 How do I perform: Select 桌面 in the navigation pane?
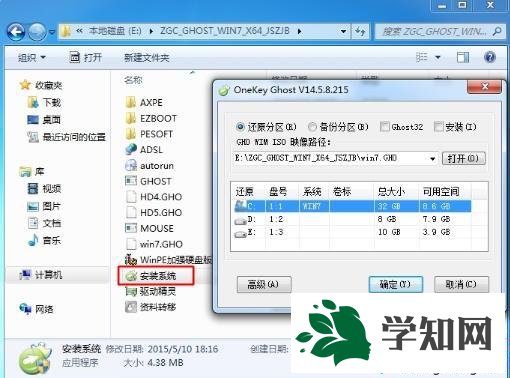[x=44, y=119]
